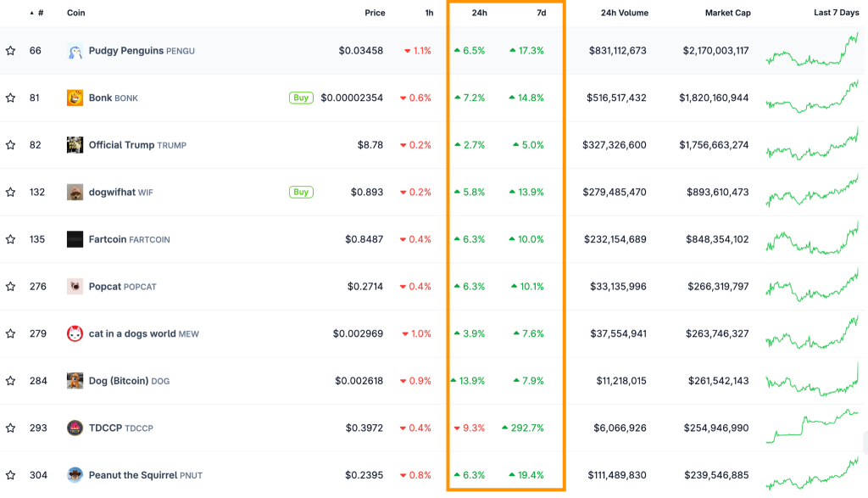Sort by the Coin column header
Viewport: 868px width, 498px height.
[75, 13]
